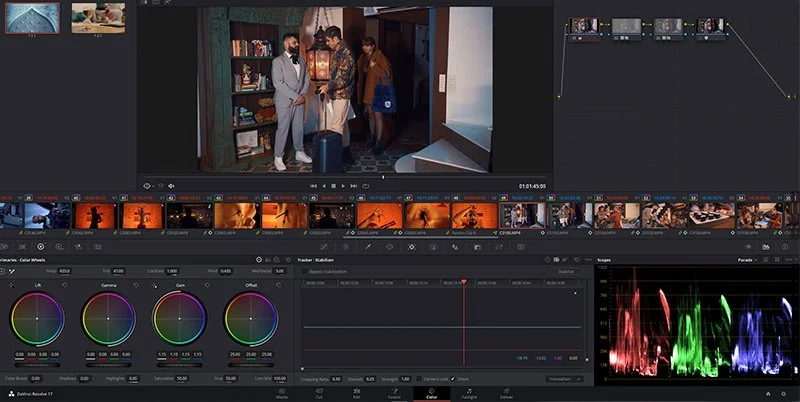This screenshot has width=800, height=402.
Task: Expand the Translation mode dropdown
Action: [x=566, y=379]
